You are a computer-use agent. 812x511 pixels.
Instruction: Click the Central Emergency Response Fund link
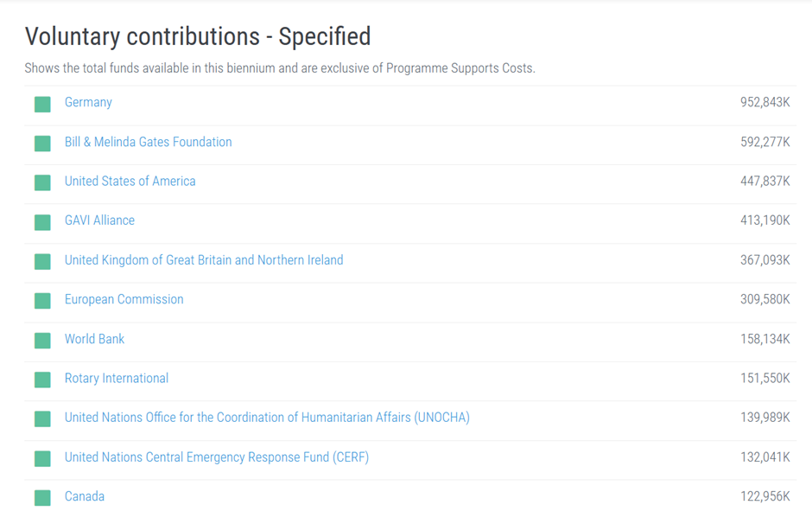pyautogui.click(x=217, y=457)
